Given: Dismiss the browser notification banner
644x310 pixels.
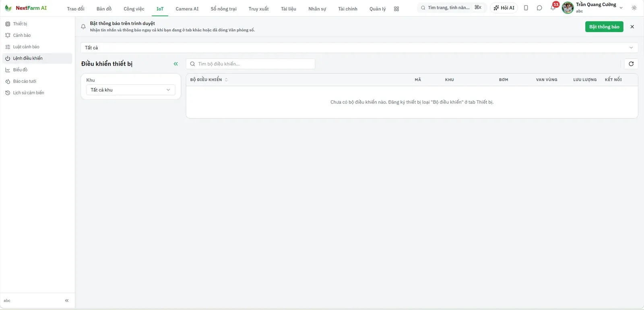Looking at the screenshot, I should point(632,27).
